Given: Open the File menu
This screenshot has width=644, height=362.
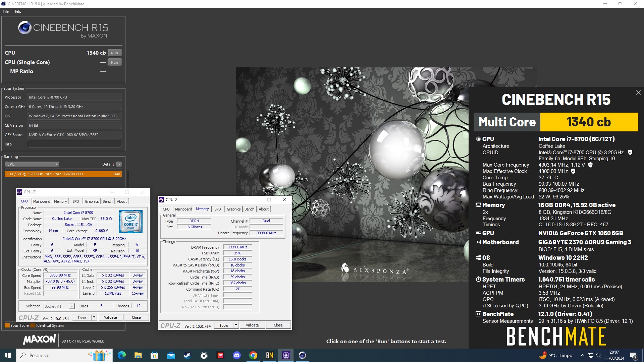Looking at the screenshot, I should (6, 11).
